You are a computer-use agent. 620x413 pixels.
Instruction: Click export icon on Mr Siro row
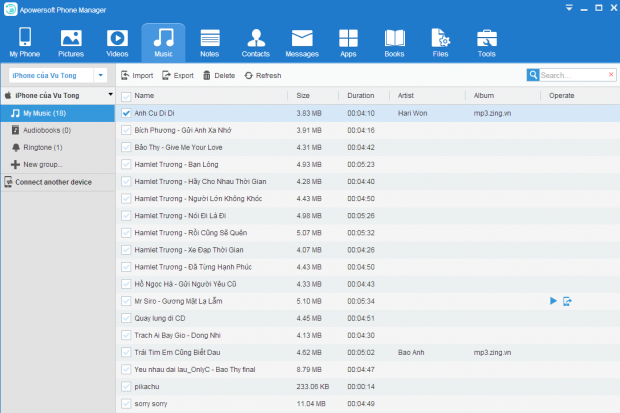tap(567, 300)
